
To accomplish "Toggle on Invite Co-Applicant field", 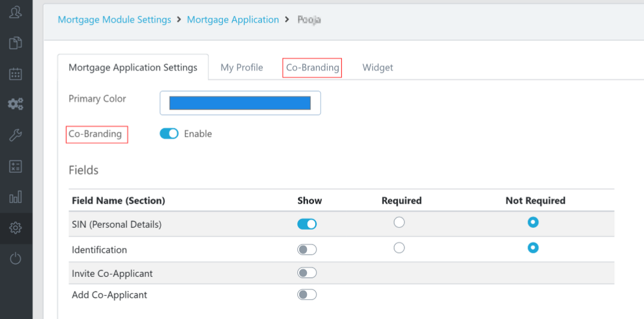I will pos(307,273).
